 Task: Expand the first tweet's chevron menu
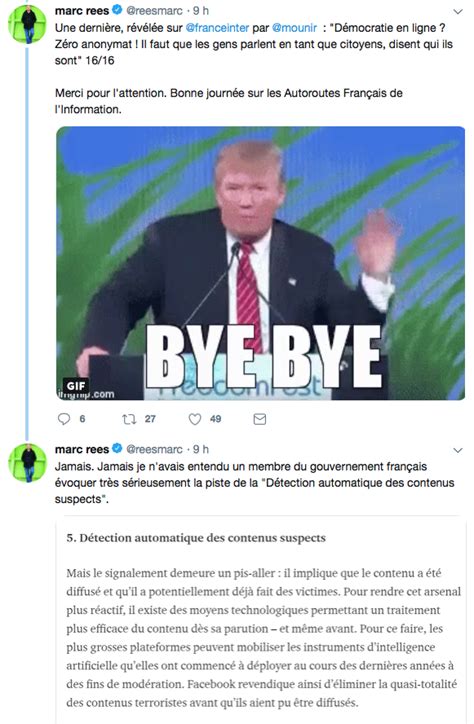point(457,12)
